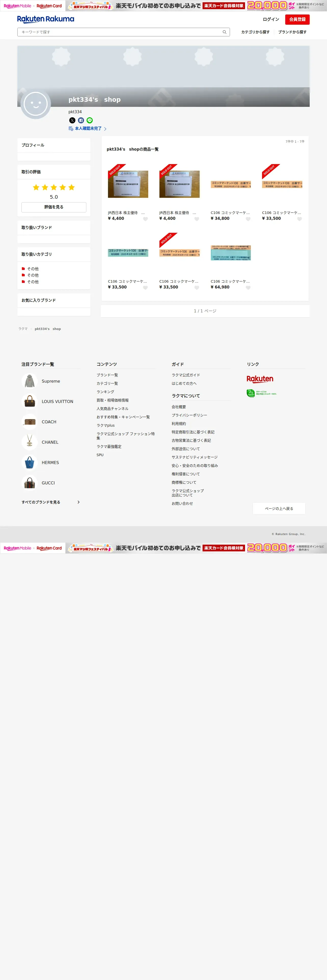Image resolution: width=327 pixels, height=980 pixels.
Task: Like the first JR西日本 item priced ¥4,400
Action: 145,219
